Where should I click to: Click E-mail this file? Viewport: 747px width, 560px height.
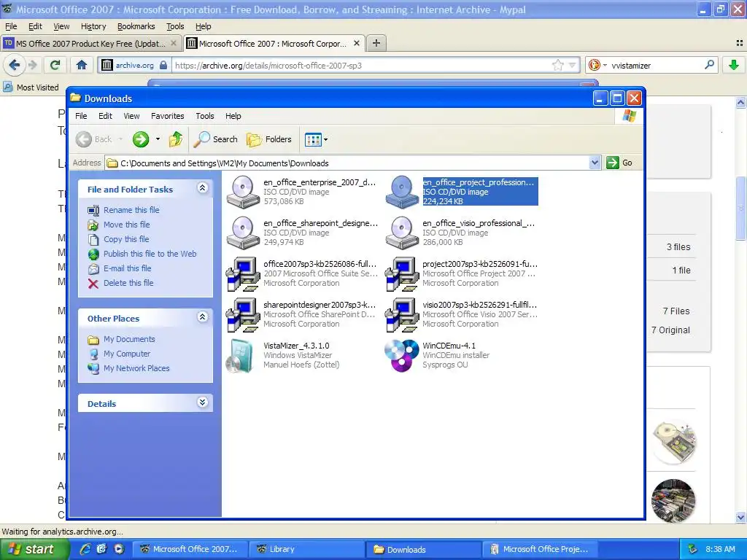[x=127, y=268]
